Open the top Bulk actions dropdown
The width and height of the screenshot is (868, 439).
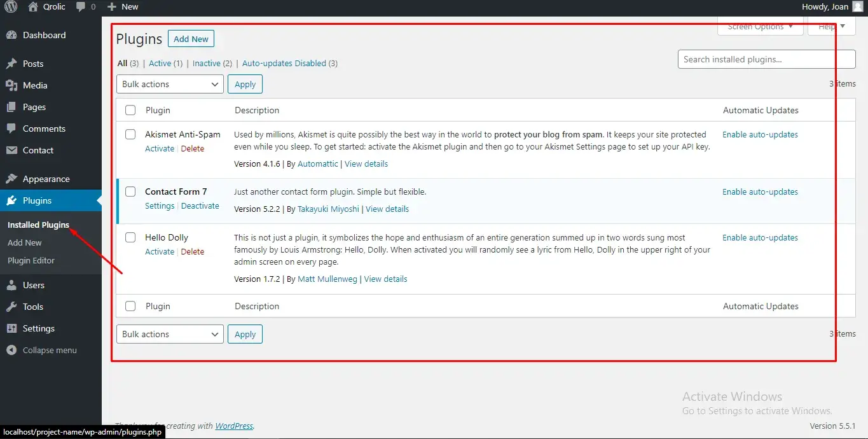click(x=170, y=84)
